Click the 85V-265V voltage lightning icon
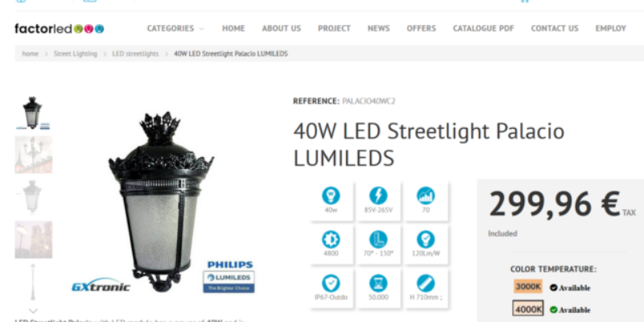 tap(378, 196)
